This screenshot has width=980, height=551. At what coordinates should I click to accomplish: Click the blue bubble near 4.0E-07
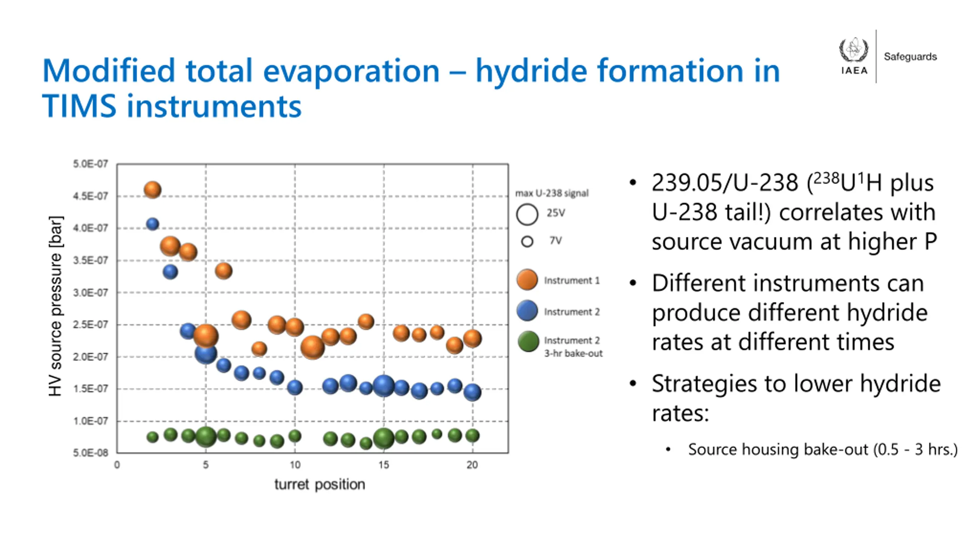(152, 224)
